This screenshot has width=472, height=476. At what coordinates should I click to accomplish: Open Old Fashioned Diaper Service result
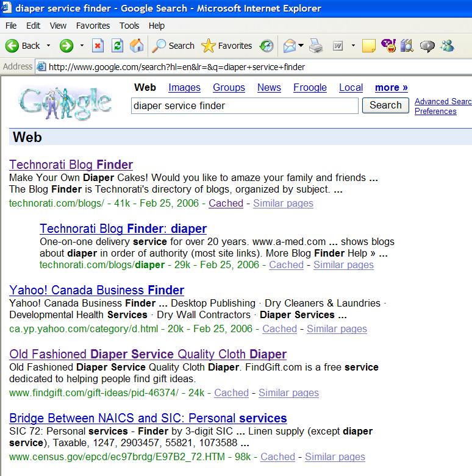[x=148, y=354]
